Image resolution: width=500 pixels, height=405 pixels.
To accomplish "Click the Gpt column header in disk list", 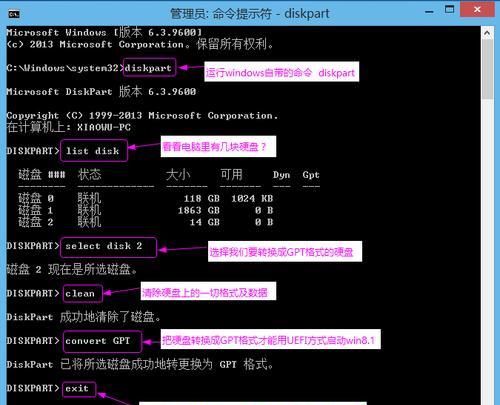I will coord(311,175).
